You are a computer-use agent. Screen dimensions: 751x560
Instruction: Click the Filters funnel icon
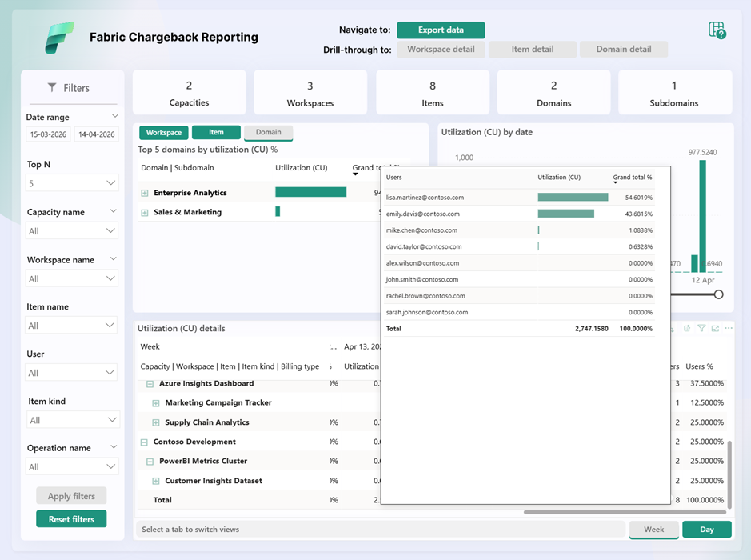coord(52,87)
